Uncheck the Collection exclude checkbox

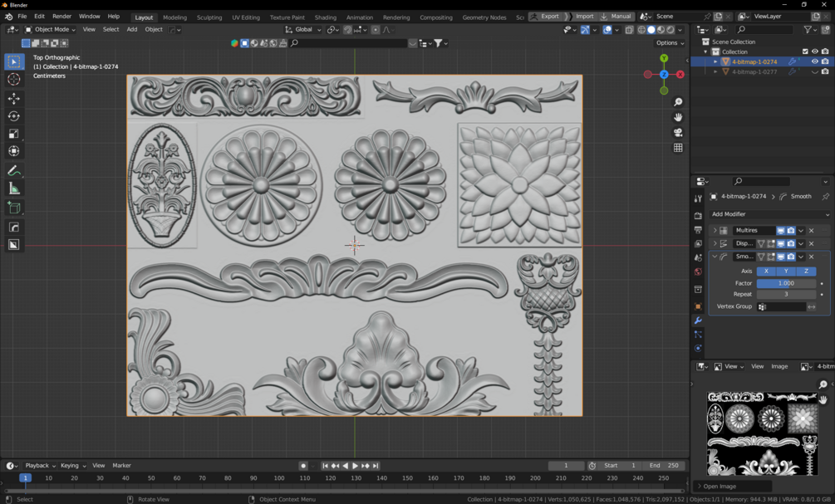[x=804, y=51]
